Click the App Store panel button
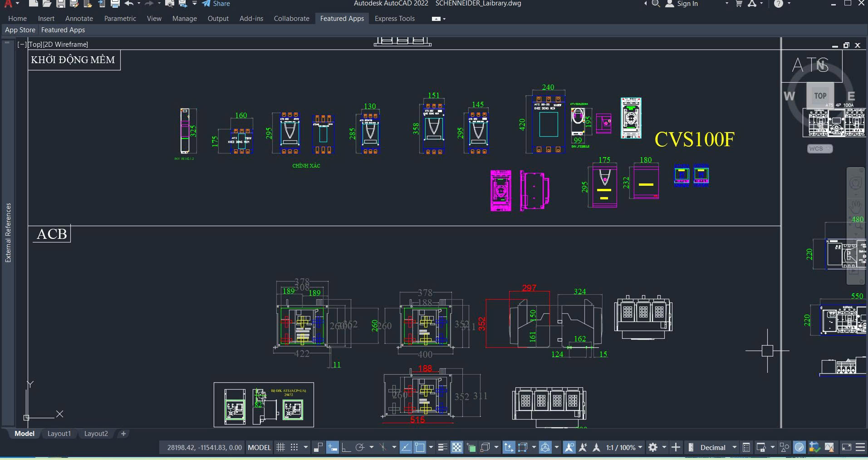The width and height of the screenshot is (868, 460). pos(20,30)
